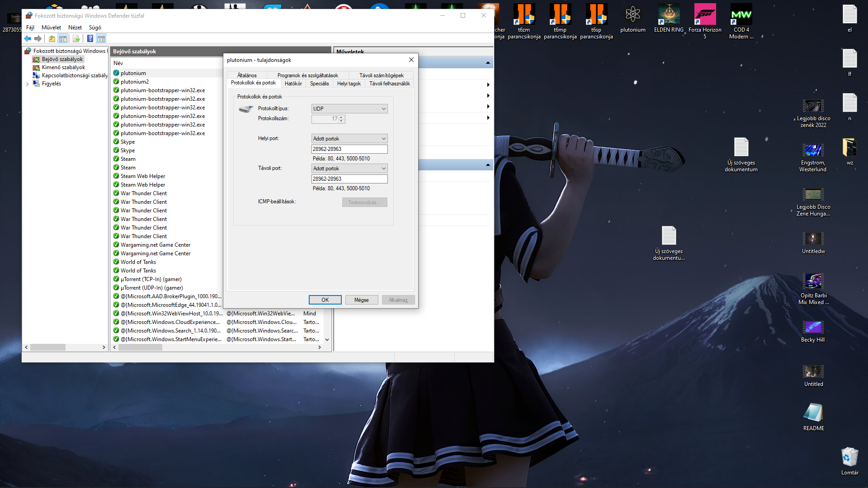
Task: Open the t6mp parancsikonja desktop shortcut
Action: pos(560,21)
